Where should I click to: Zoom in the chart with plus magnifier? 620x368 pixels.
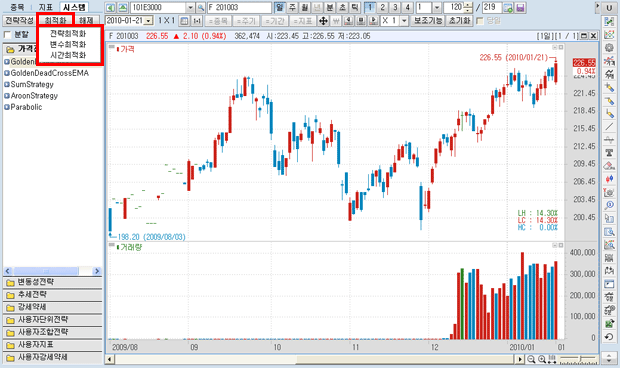(542, 359)
